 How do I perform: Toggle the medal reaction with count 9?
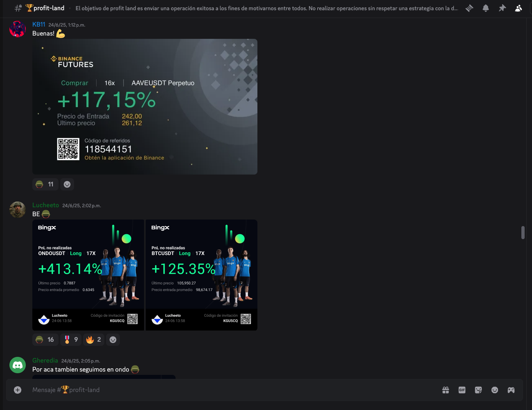click(x=71, y=340)
